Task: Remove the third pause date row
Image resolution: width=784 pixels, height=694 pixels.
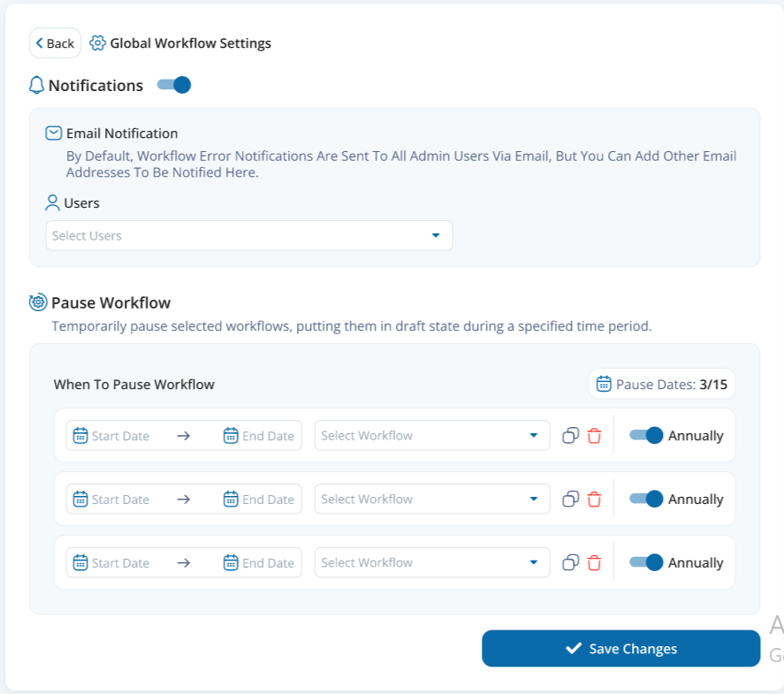Action: pyautogui.click(x=594, y=563)
